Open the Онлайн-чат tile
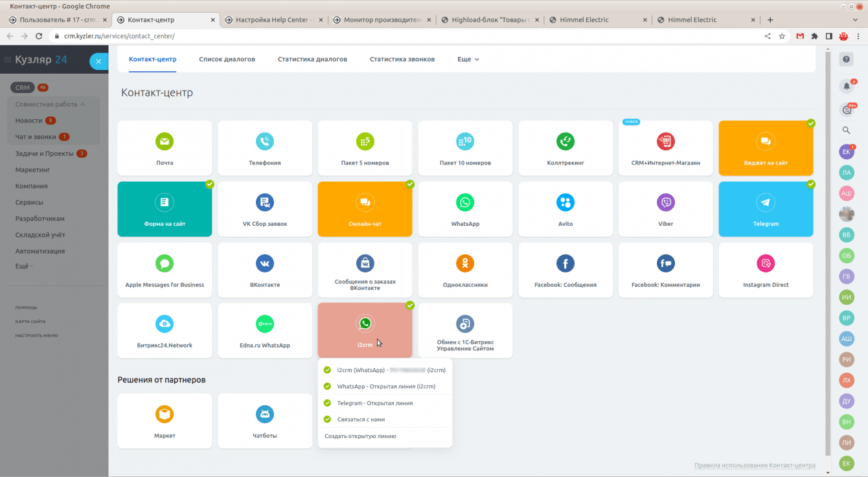 tap(365, 209)
